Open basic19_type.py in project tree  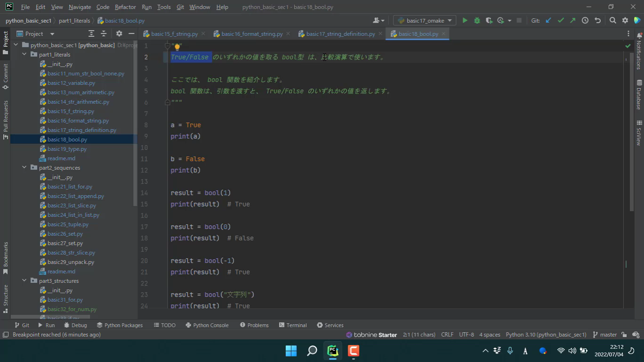67,149
